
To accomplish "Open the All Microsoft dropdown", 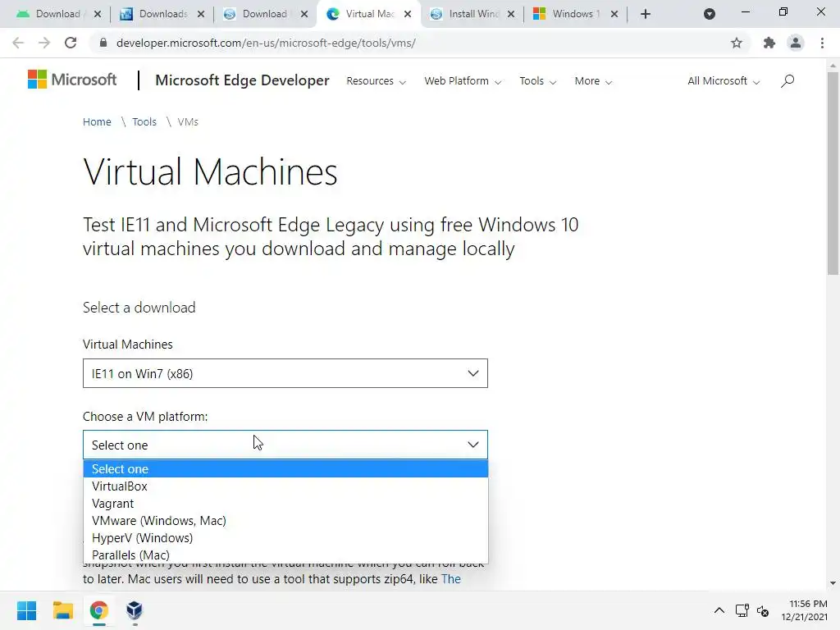I will [x=724, y=81].
